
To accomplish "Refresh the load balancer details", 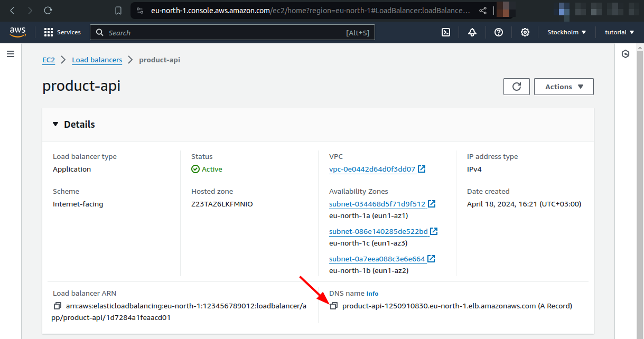I will (x=517, y=87).
